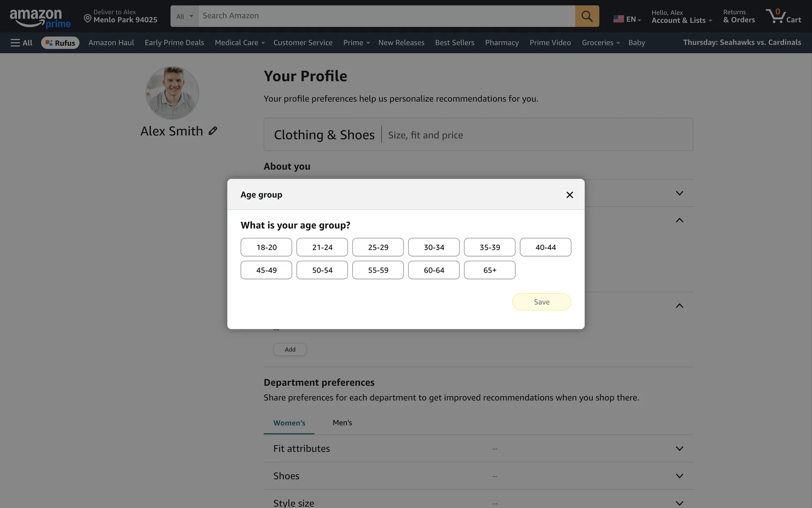Viewport: 812px width, 508px height.
Task: Open the shopping cart icon
Action: coord(783,16)
